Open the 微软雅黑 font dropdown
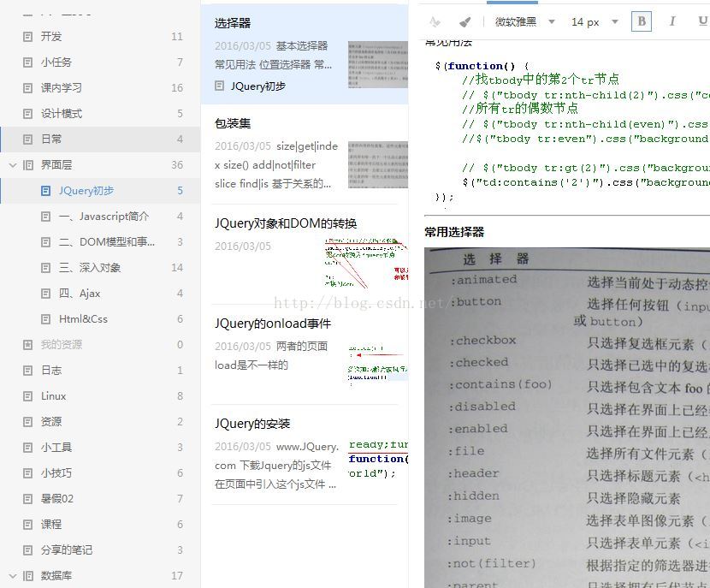 tap(524, 21)
